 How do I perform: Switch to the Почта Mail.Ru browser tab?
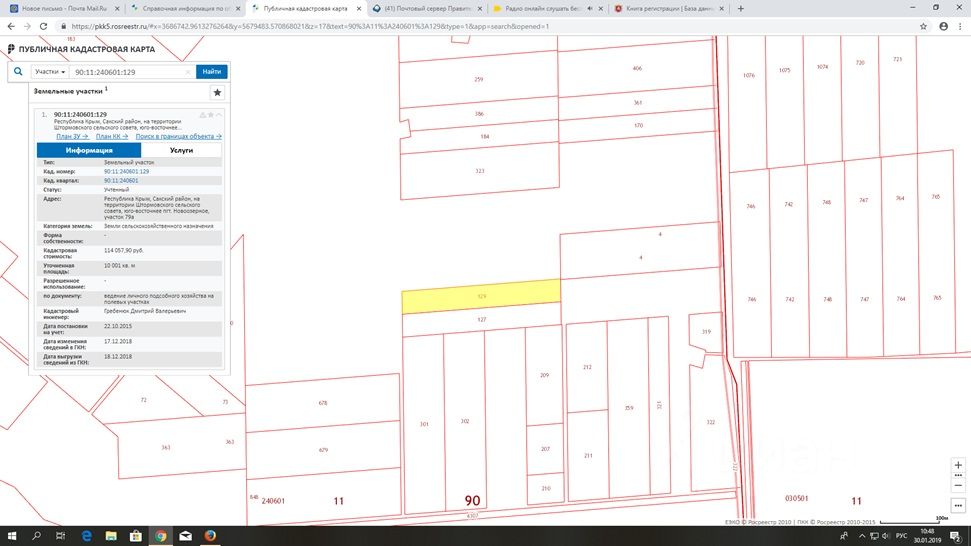click(x=64, y=9)
